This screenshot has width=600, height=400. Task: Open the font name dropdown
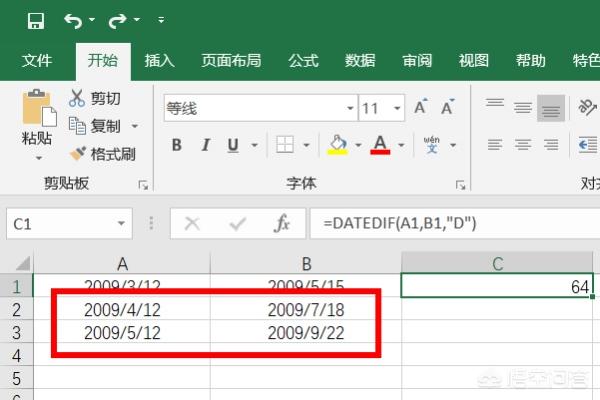pos(349,108)
